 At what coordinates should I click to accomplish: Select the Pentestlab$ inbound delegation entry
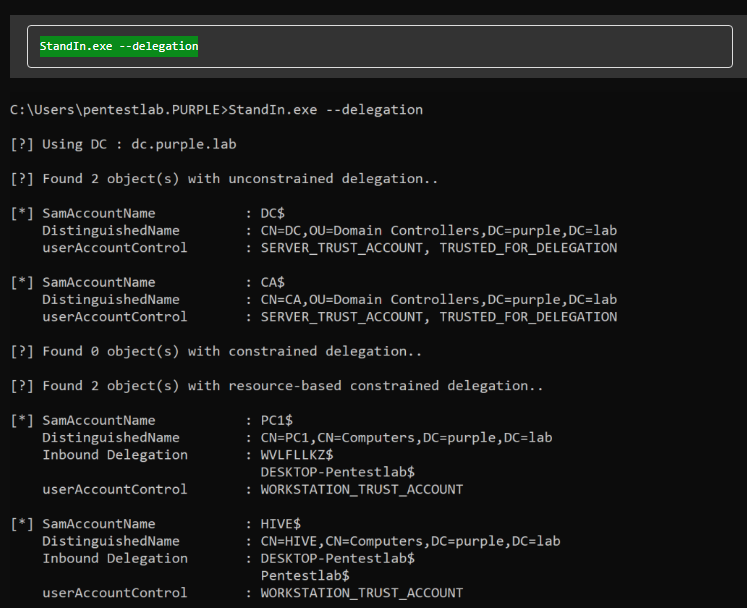(305, 576)
